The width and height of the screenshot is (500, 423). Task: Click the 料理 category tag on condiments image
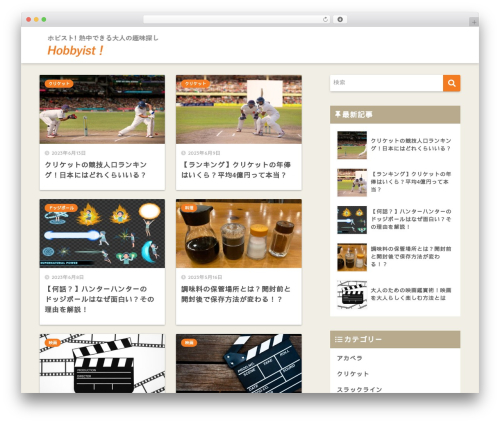tap(189, 208)
